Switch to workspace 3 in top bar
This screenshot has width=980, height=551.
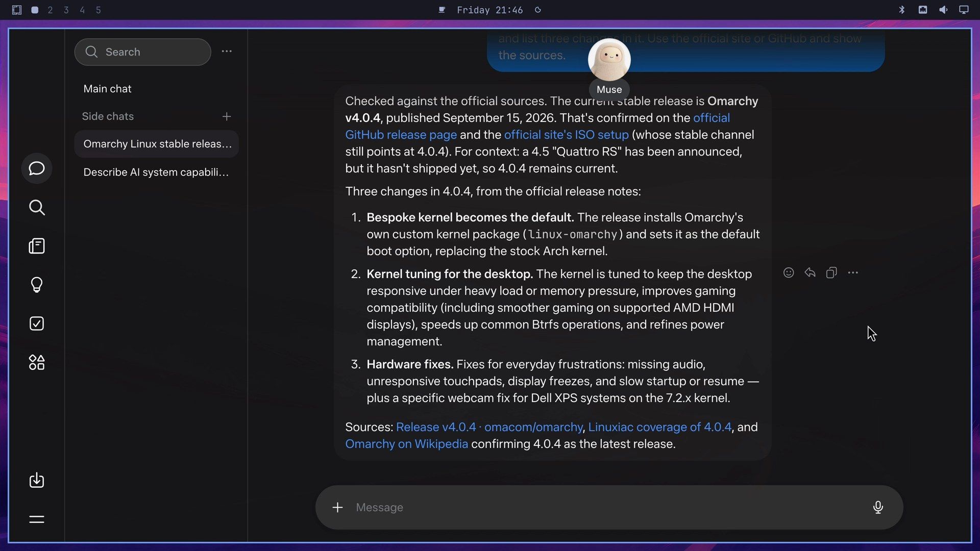click(x=66, y=10)
